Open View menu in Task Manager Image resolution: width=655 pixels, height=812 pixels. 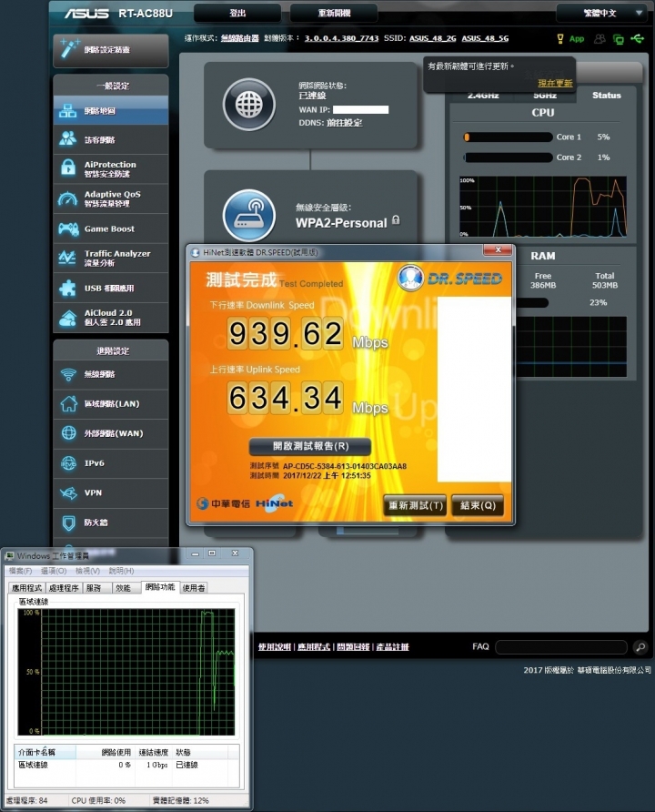[x=87, y=571]
